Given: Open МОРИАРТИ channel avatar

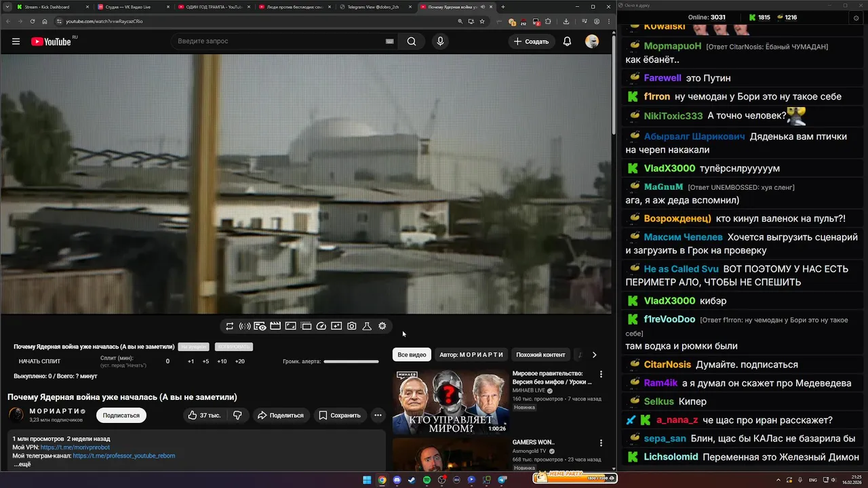Looking at the screenshot, I should click(x=16, y=415).
